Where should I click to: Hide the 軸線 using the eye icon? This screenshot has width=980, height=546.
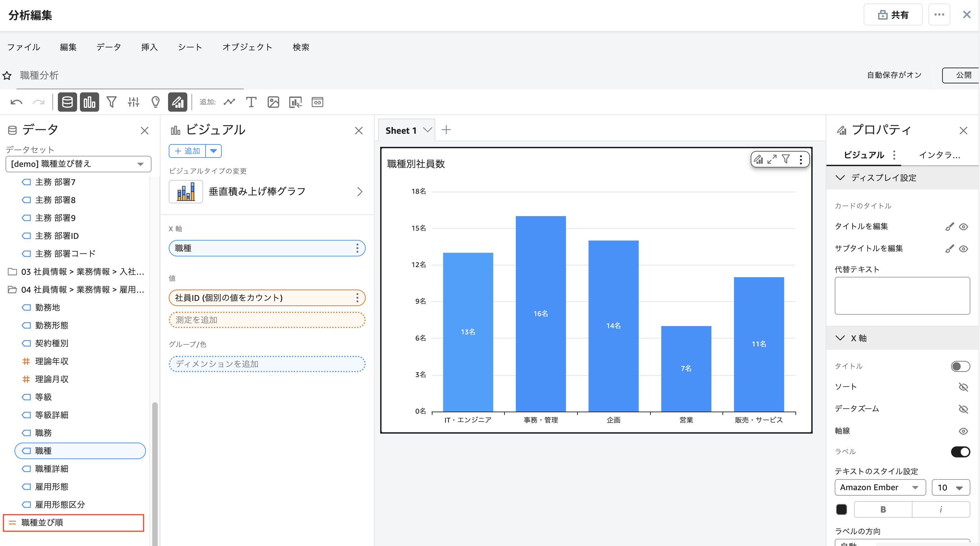[963, 431]
